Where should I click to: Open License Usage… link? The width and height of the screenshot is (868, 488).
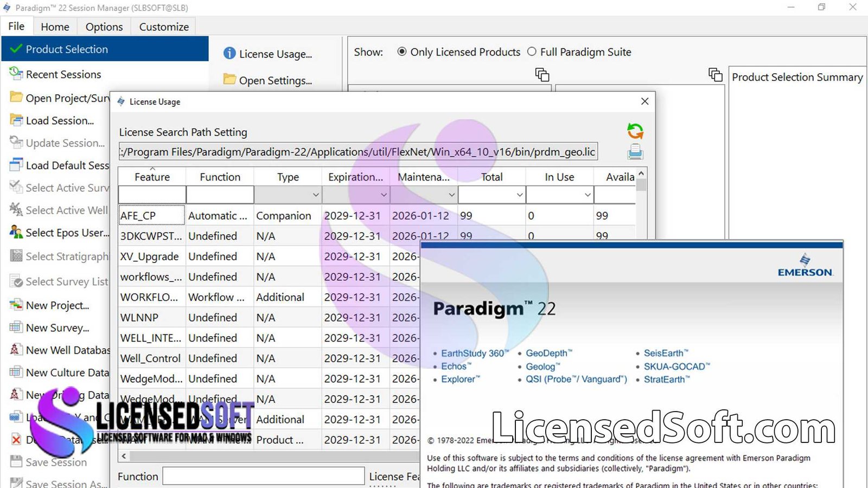(x=276, y=54)
